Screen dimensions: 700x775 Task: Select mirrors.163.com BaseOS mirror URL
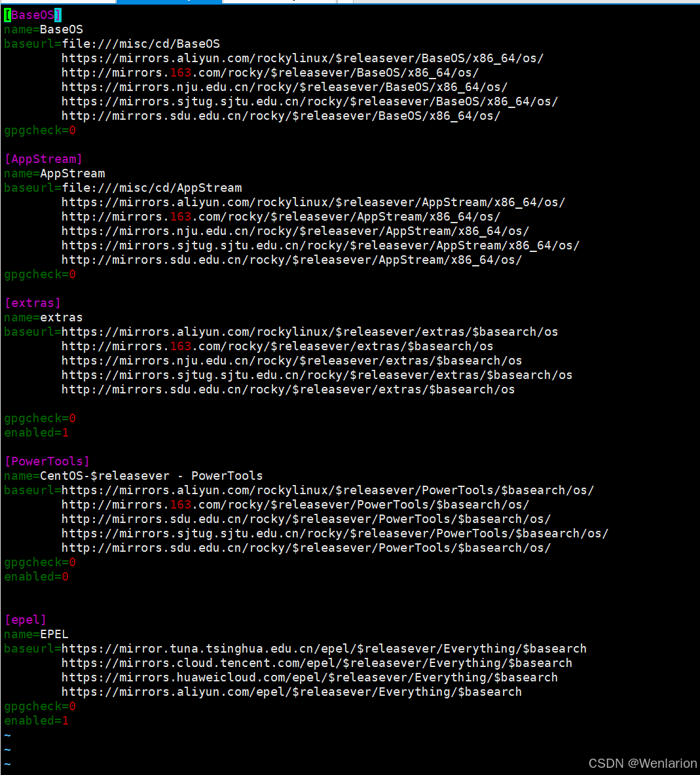click(270, 73)
